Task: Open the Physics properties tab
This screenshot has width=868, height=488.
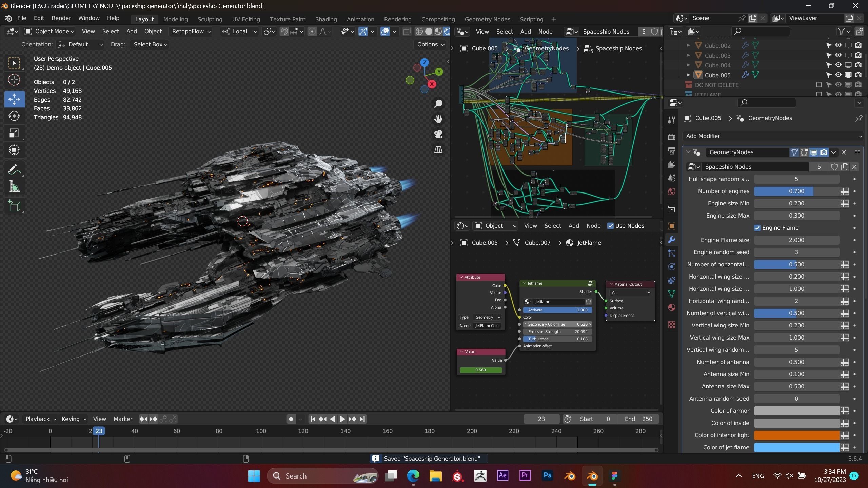Action: point(671,267)
